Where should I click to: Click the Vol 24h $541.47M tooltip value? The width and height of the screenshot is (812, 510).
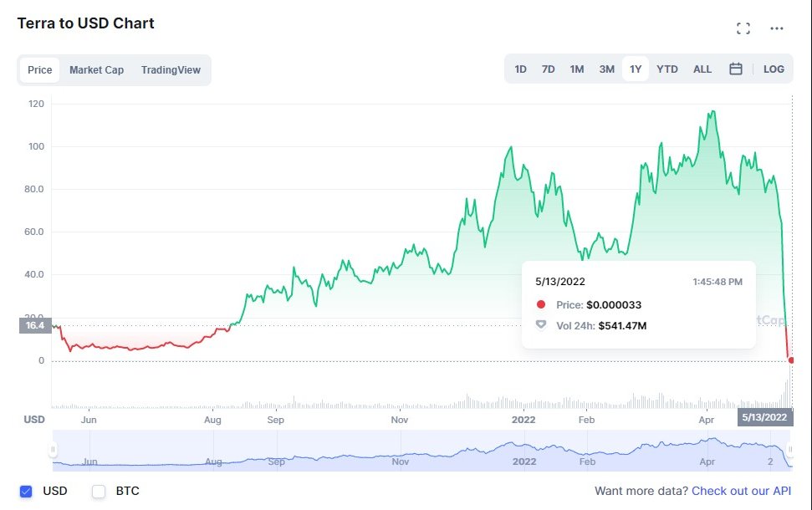[x=622, y=326]
